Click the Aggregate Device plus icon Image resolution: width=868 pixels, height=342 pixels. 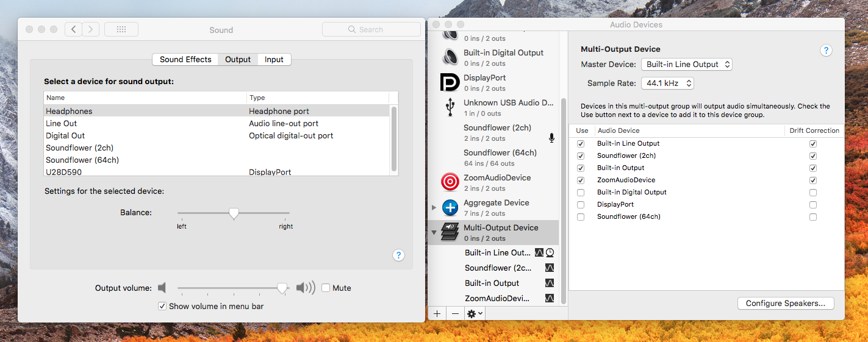(450, 207)
